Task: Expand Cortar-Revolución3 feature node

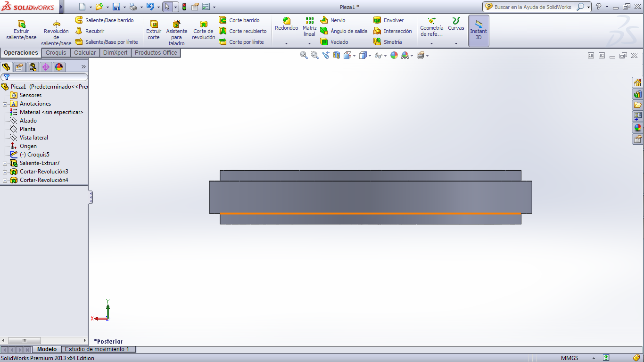Action: pyautogui.click(x=5, y=172)
